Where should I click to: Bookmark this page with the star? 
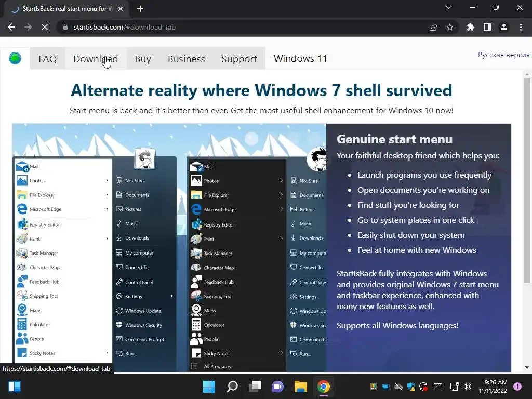coord(450,27)
